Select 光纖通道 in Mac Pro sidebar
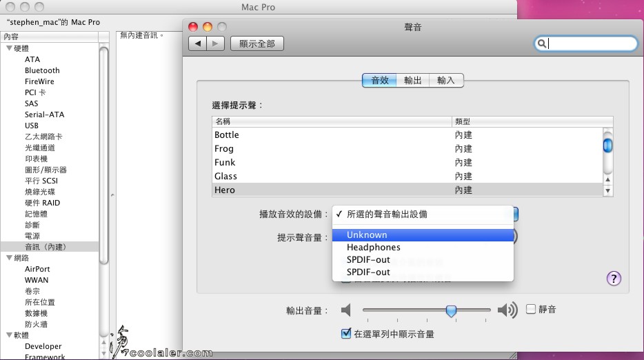 point(40,148)
